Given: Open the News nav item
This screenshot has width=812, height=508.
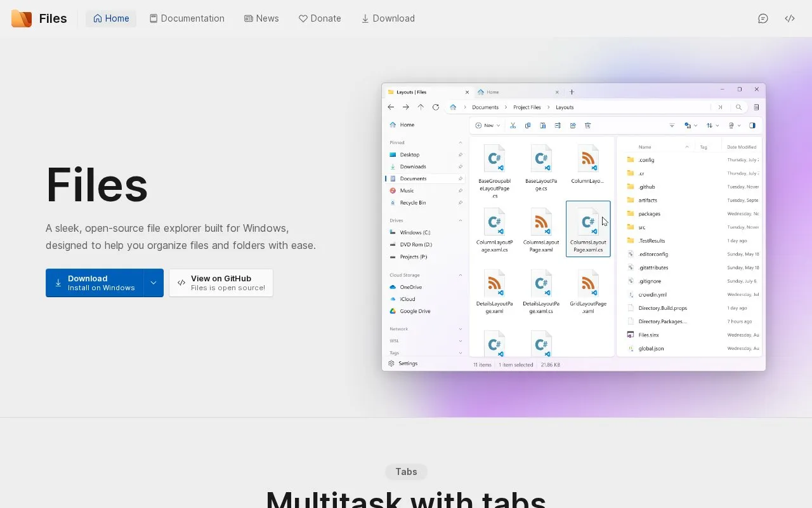Looking at the screenshot, I should (x=261, y=18).
